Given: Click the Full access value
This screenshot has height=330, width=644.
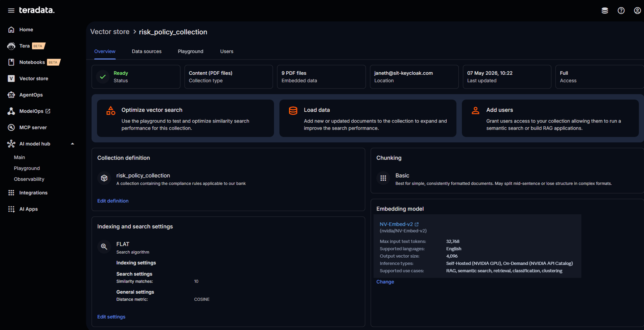Looking at the screenshot, I should tap(564, 73).
